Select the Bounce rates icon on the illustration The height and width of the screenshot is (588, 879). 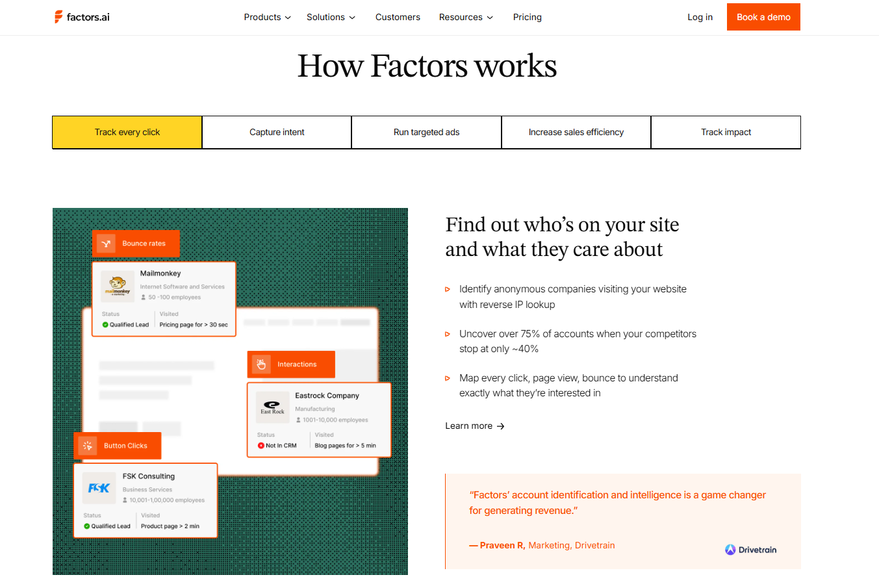[107, 243]
